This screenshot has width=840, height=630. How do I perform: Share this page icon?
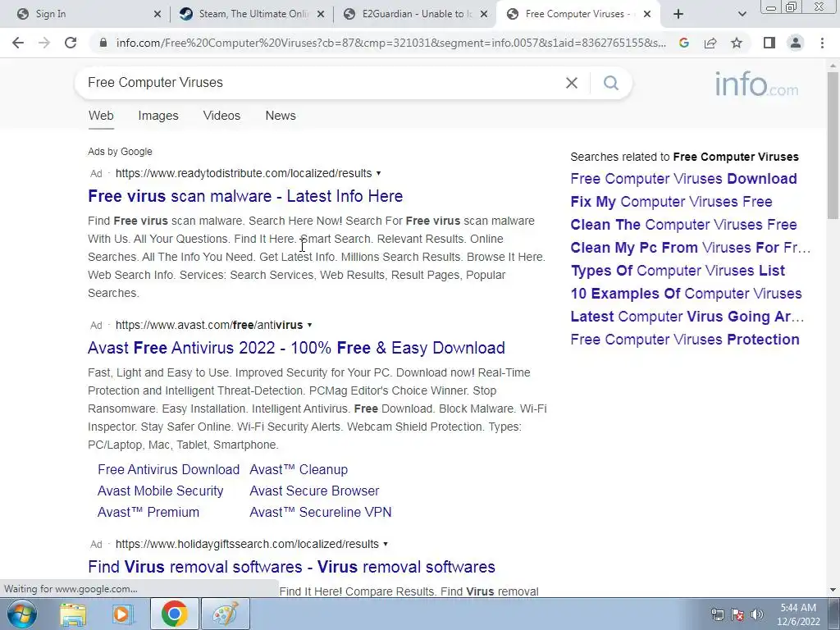click(710, 43)
